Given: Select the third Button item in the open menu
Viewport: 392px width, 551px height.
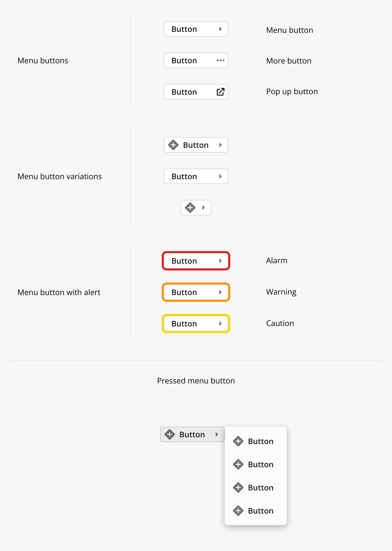Looking at the screenshot, I should pos(255,487).
